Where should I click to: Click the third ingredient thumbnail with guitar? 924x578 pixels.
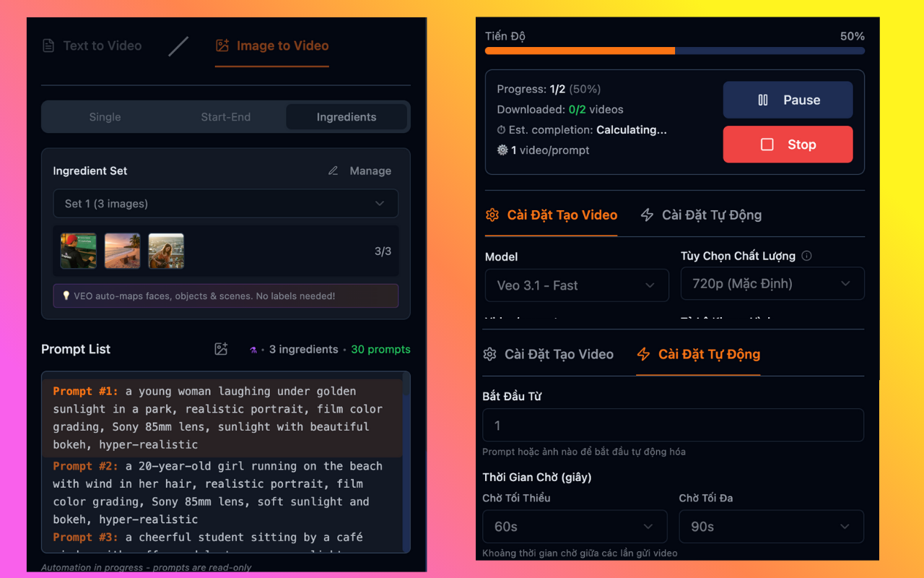coord(166,251)
